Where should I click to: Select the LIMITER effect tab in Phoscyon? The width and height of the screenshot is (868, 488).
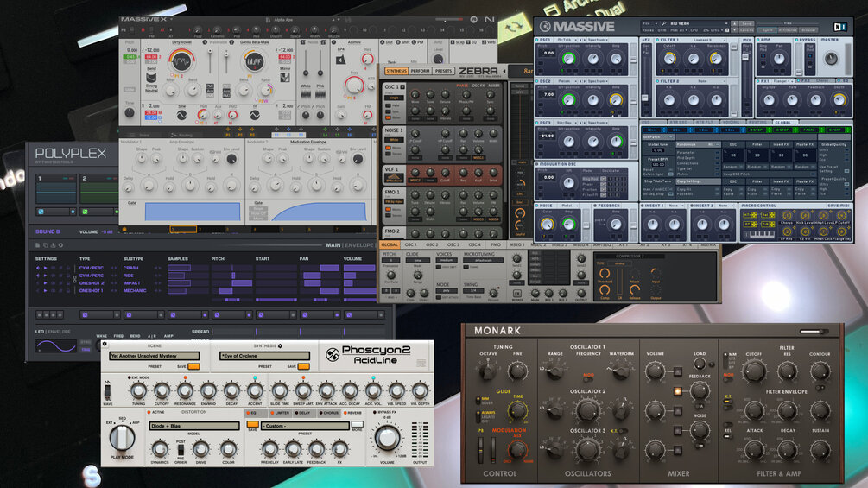pos(281,413)
